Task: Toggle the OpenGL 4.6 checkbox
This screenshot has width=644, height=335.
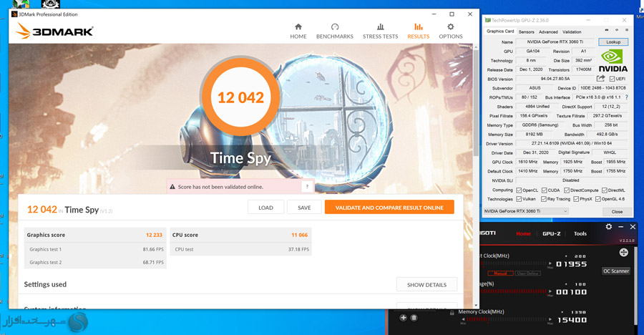Action: 598,199
